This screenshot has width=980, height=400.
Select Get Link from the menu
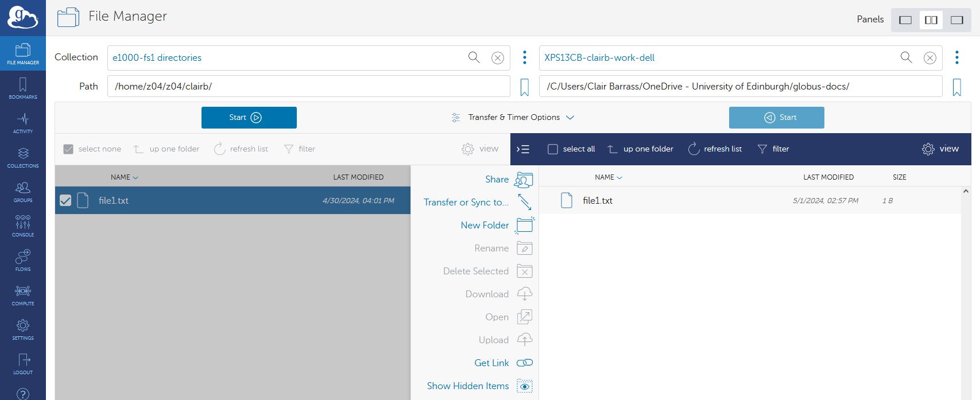pos(503,363)
